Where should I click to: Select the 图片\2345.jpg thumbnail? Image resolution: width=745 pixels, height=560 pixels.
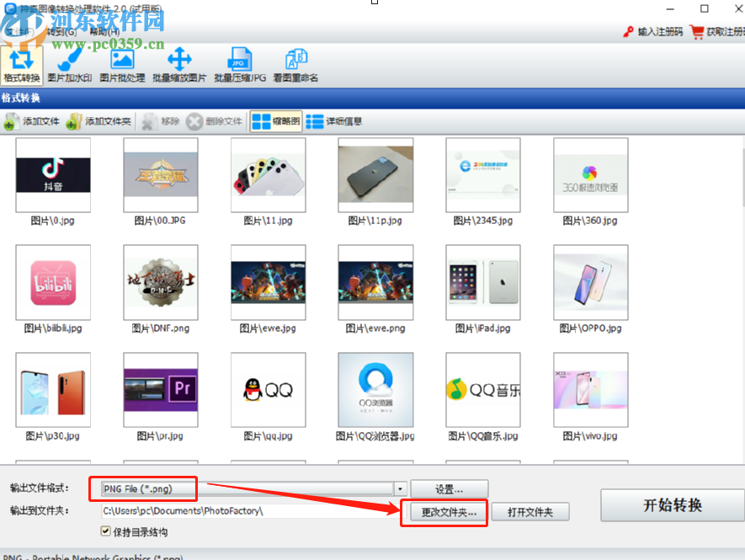(x=483, y=175)
